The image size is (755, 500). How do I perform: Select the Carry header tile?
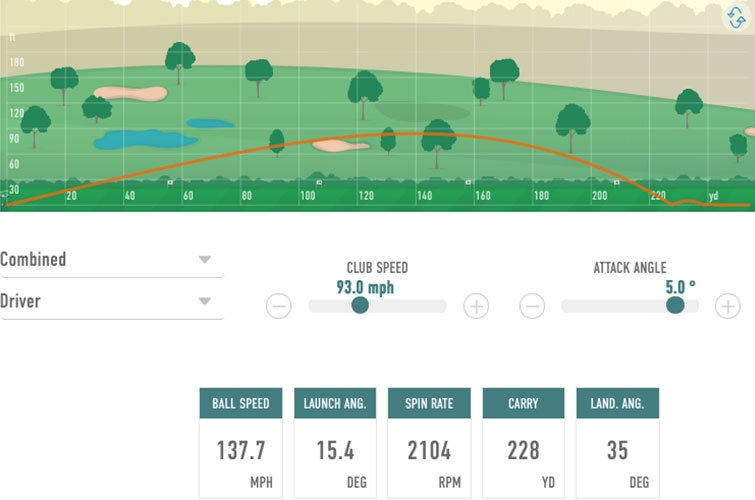point(523,403)
